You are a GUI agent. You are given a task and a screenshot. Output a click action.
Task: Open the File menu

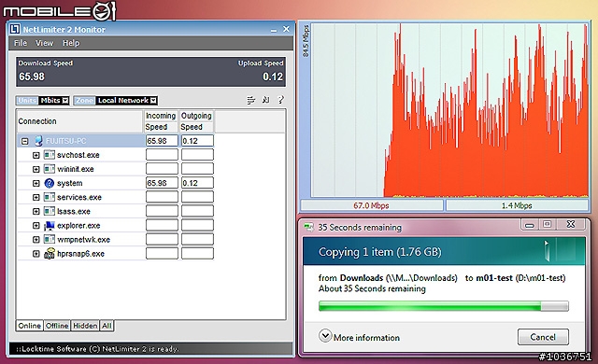tap(21, 43)
